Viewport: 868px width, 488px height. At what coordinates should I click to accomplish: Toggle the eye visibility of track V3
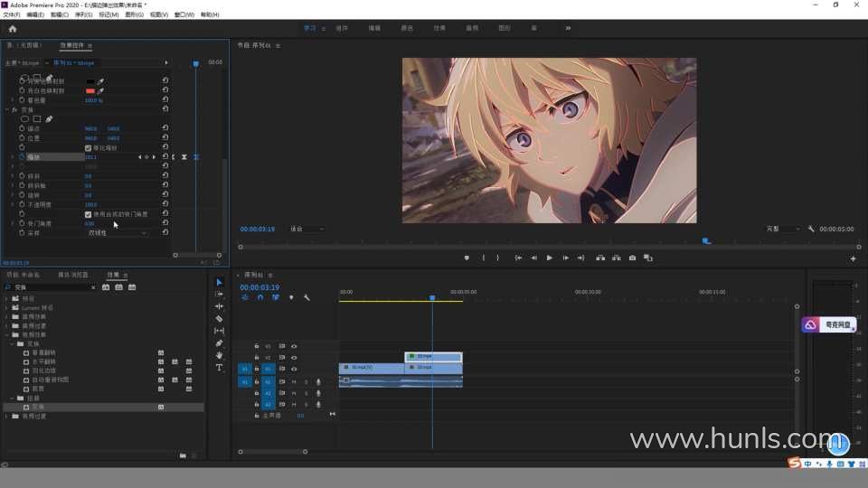(x=294, y=346)
